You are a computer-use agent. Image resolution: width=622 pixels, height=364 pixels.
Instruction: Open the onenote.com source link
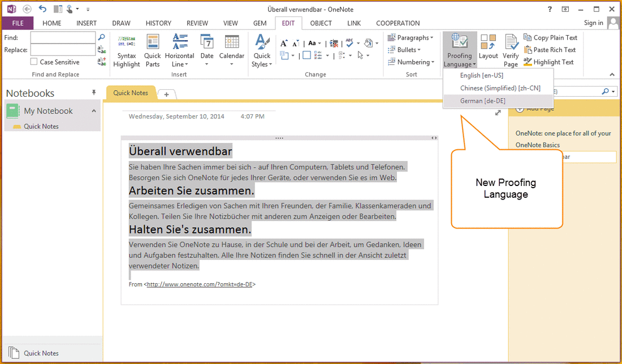pos(200,284)
